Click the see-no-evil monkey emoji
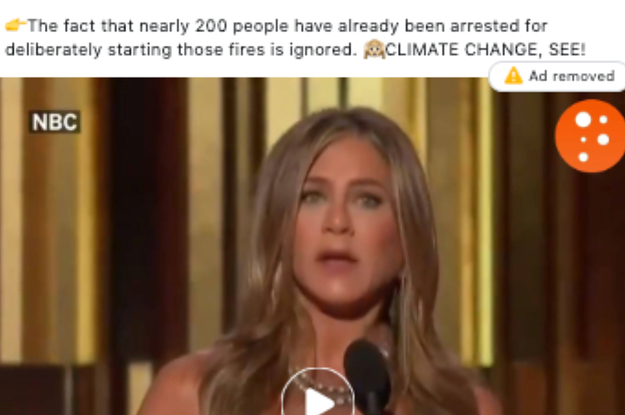This screenshot has height=415, width=625. 374,50
